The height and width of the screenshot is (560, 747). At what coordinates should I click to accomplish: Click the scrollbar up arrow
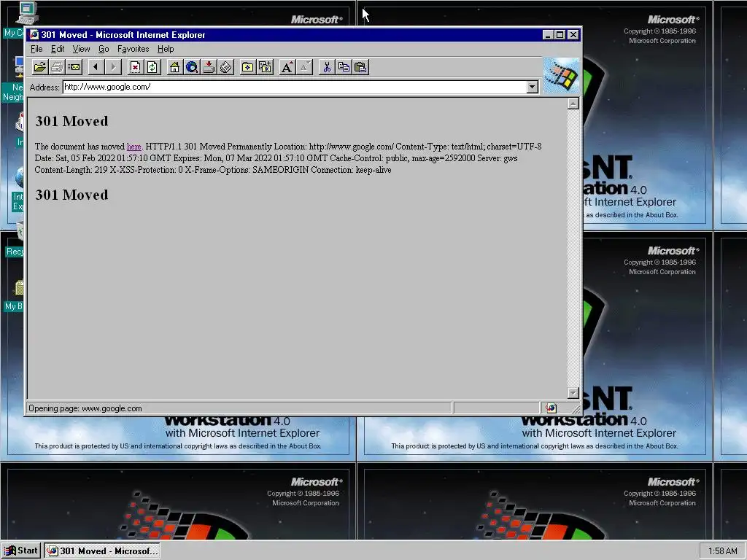click(573, 104)
